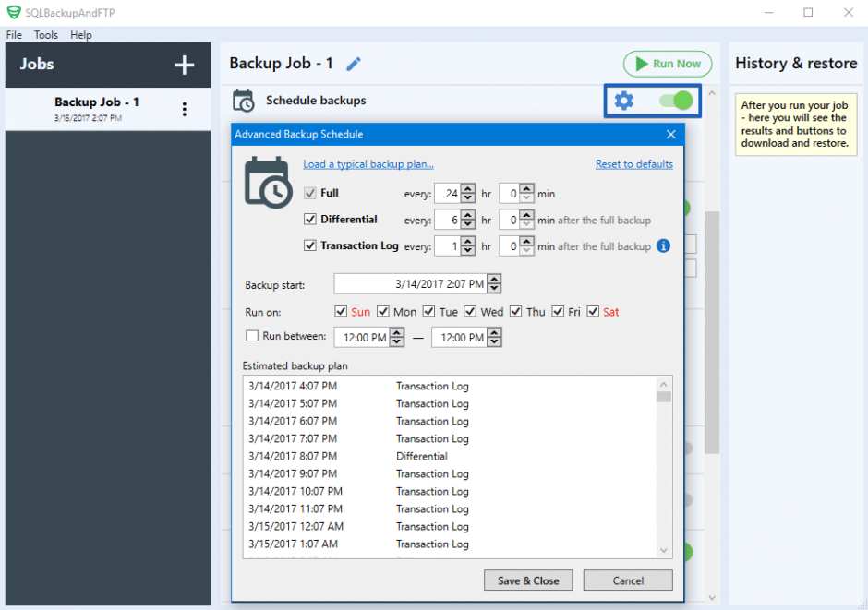The height and width of the screenshot is (610, 868).
Task: Click the estimated plan scrollbar thumb
Action: pyautogui.click(x=663, y=397)
